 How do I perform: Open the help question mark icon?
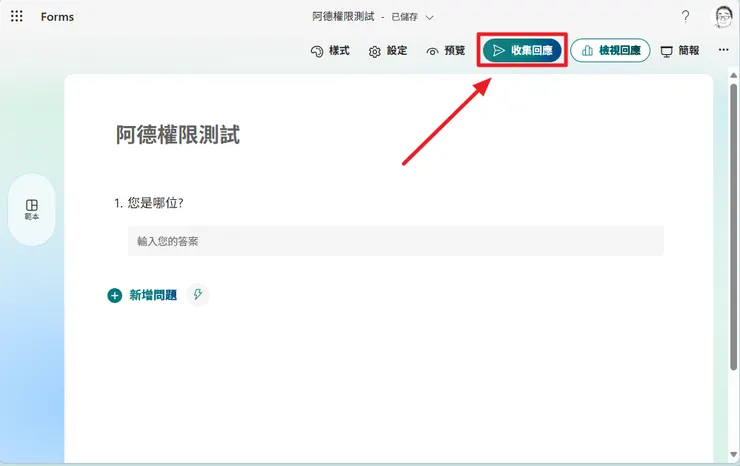coord(685,17)
